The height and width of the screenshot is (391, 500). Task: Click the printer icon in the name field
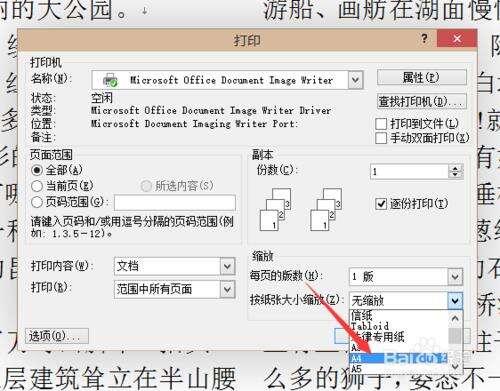tap(110, 80)
